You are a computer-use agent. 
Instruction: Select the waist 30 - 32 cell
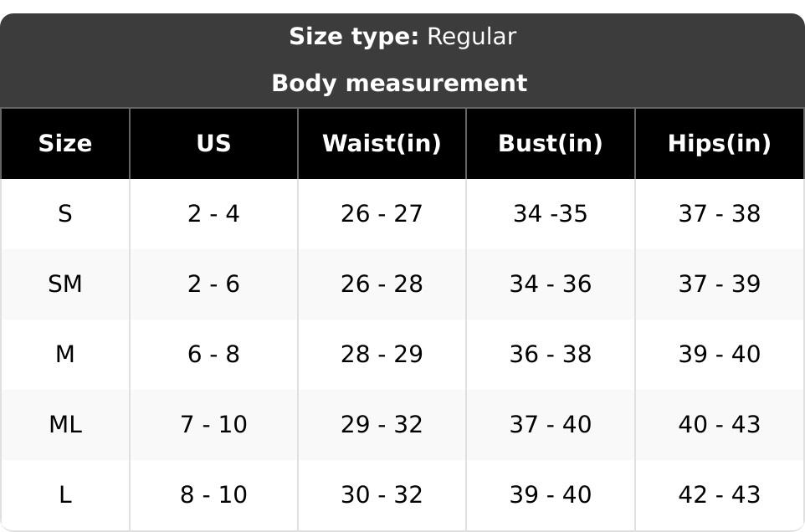coord(382,495)
